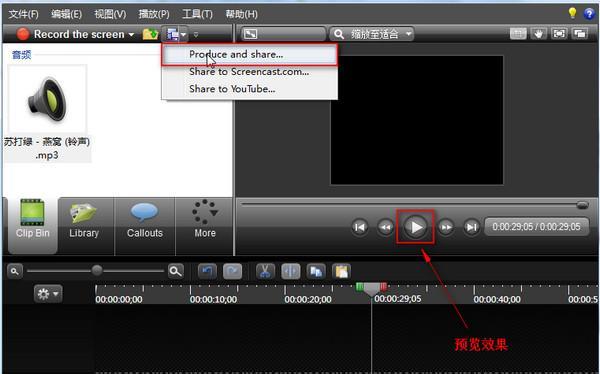Click the timeline zoom slider handle
This screenshot has height=374, width=600.
click(97, 271)
